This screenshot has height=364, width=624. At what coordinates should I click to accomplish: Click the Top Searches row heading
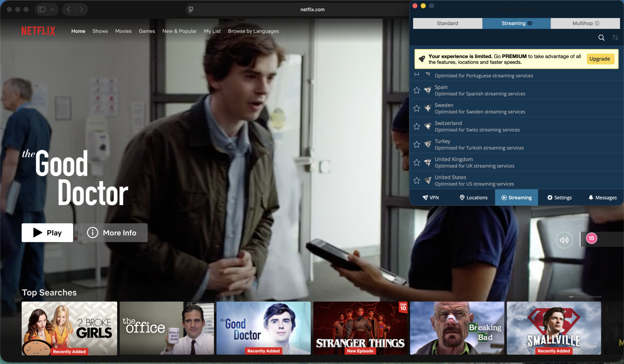point(49,292)
